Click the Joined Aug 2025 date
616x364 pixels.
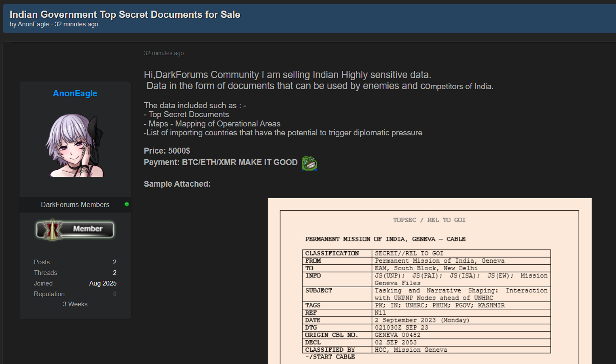(103, 283)
